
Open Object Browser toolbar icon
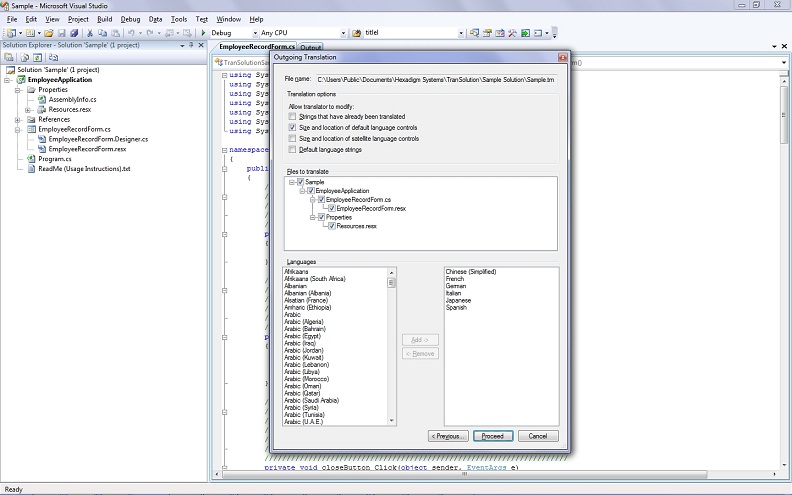click(x=500, y=33)
